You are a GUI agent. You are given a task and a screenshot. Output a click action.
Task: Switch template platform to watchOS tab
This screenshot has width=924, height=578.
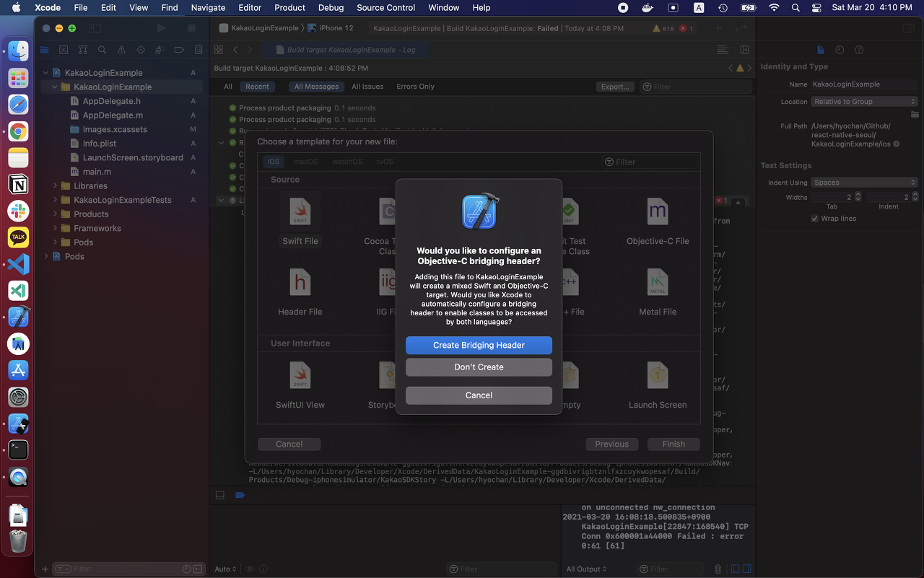click(x=347, y=162)
